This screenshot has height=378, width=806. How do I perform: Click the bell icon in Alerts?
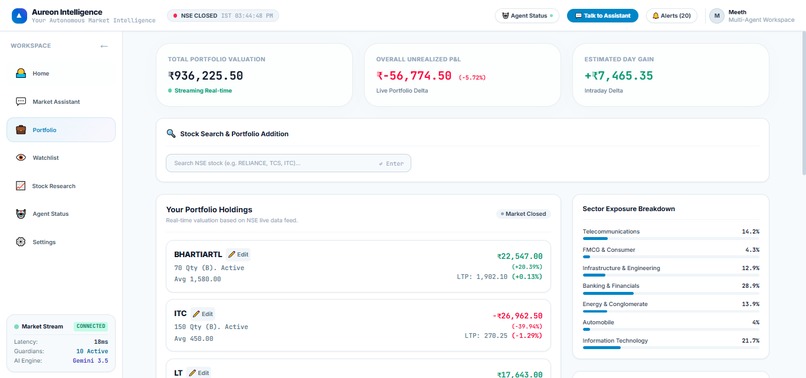coord(655,16)
